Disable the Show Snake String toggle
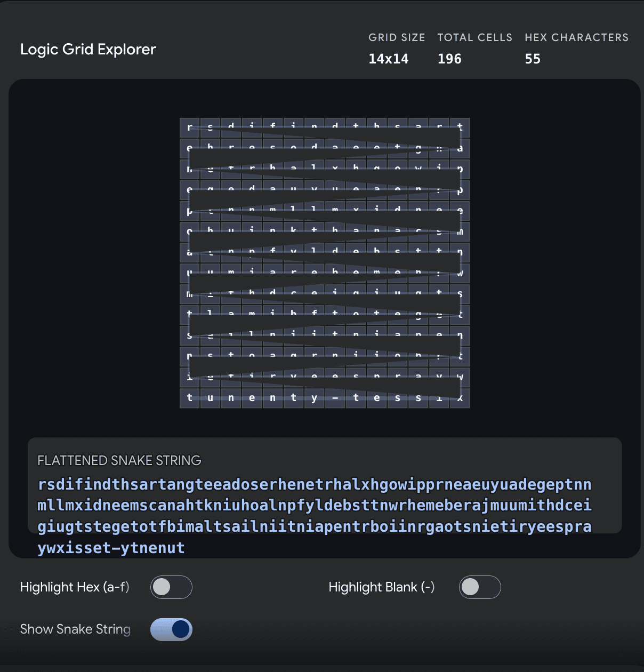This screenshot has width=644, height=672. pos(171,629)
